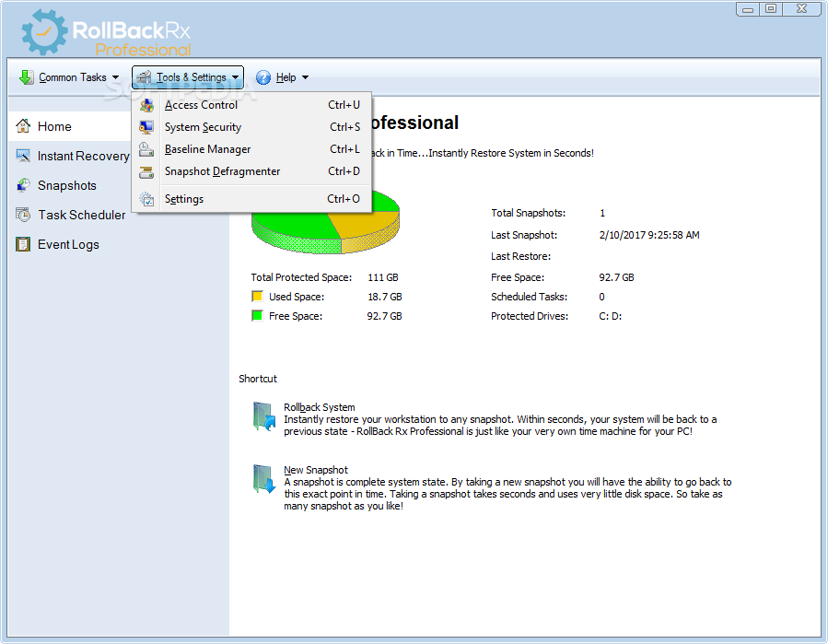828x644 pixels.
Task: View the Event Logs section label
Action: [x=69, y=244]
